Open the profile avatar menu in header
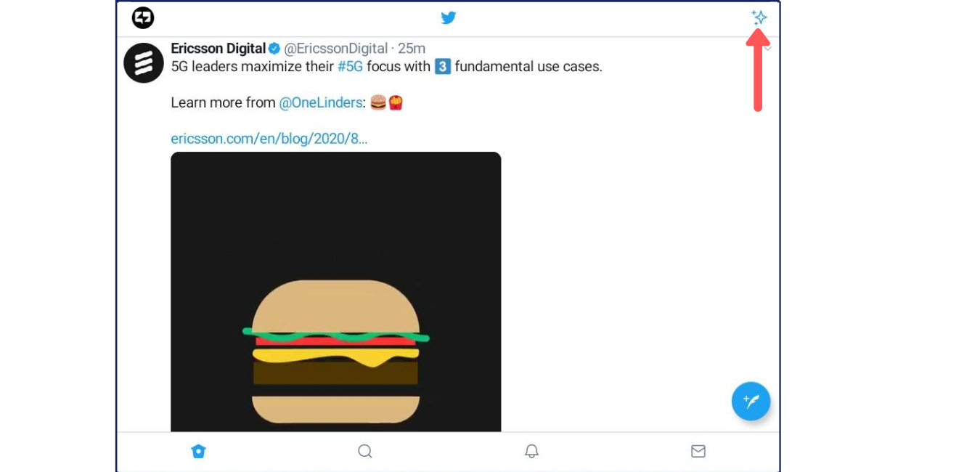This screenshot has height=472, width=980. click(x=143, y=17)
